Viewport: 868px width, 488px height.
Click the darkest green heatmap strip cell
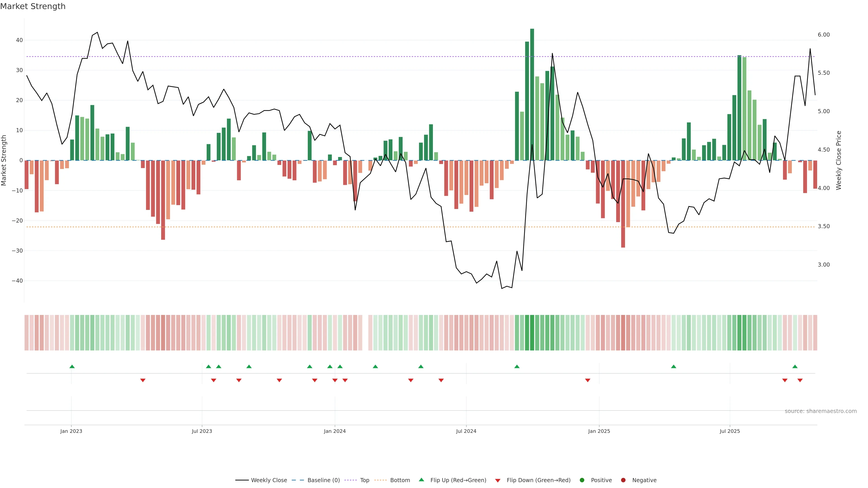pos(532,333)
